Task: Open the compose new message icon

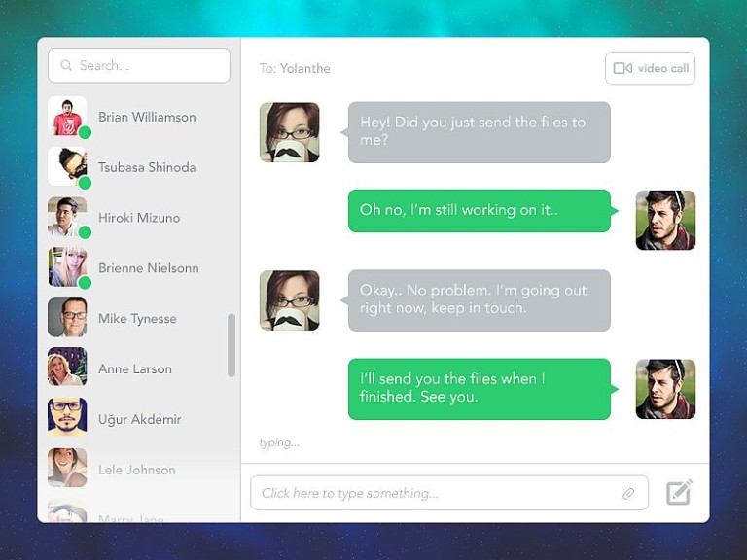Action: point(679,492)
